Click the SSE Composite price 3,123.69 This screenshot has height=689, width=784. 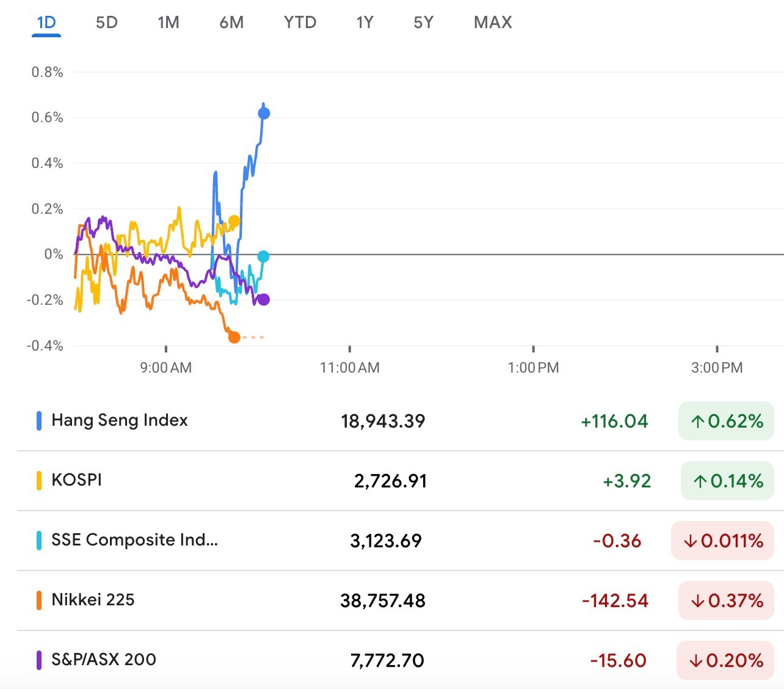386,541
